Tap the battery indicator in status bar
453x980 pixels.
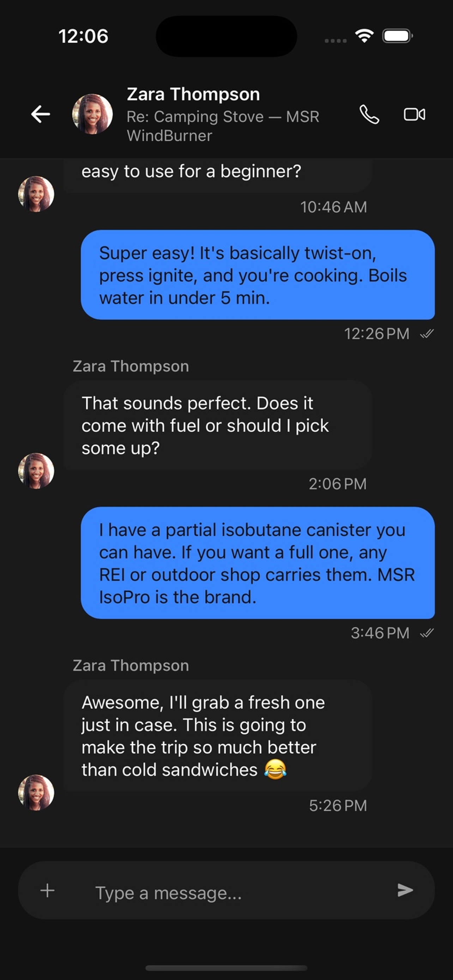point(397,36)
